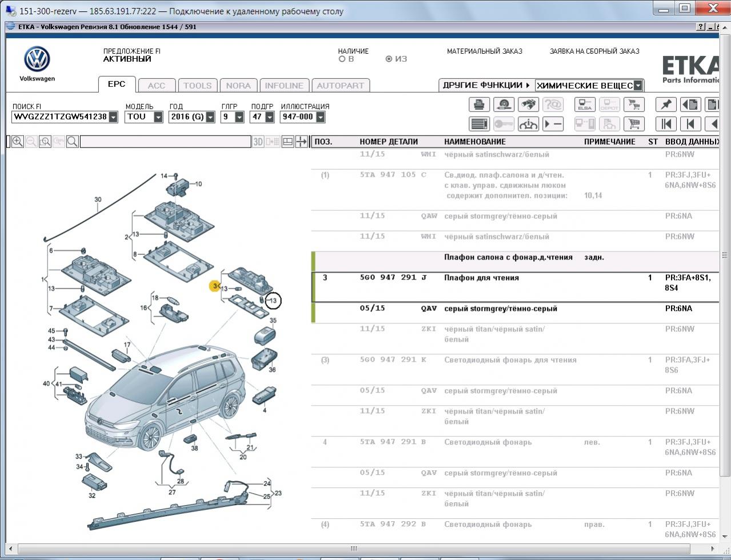The image size is (731, 560).
Task: Select part row 5G0 947 291 K
Action: click(514, 365)
